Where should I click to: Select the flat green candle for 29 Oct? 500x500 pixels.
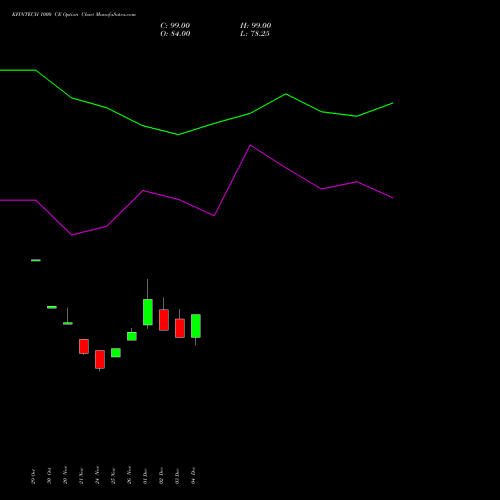click(36, 260)
